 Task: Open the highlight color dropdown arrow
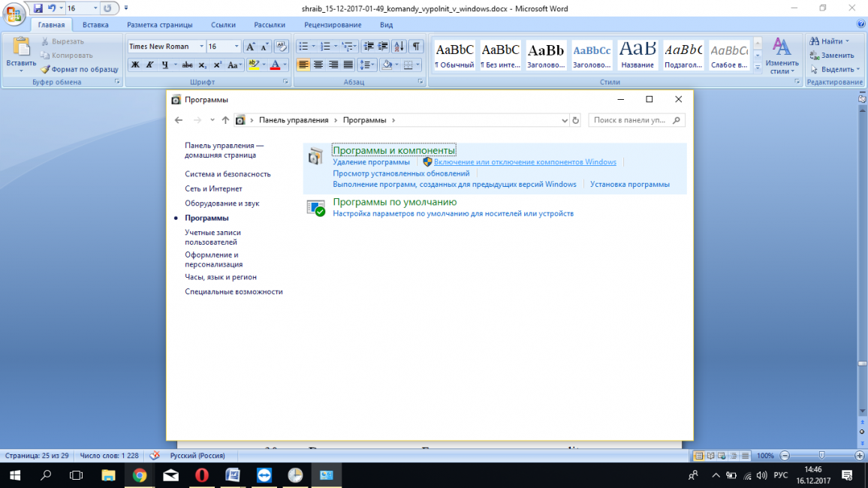coord(264,65)
